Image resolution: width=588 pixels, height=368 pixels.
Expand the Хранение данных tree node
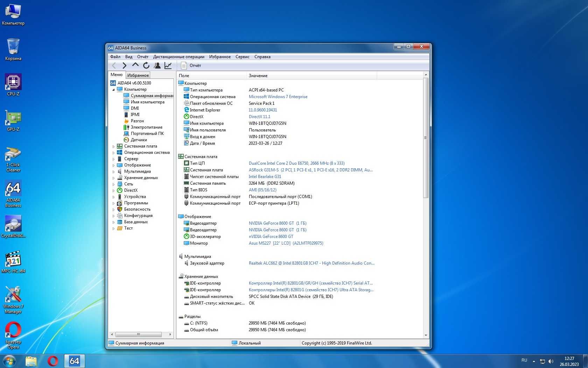(x=113, y=178)
